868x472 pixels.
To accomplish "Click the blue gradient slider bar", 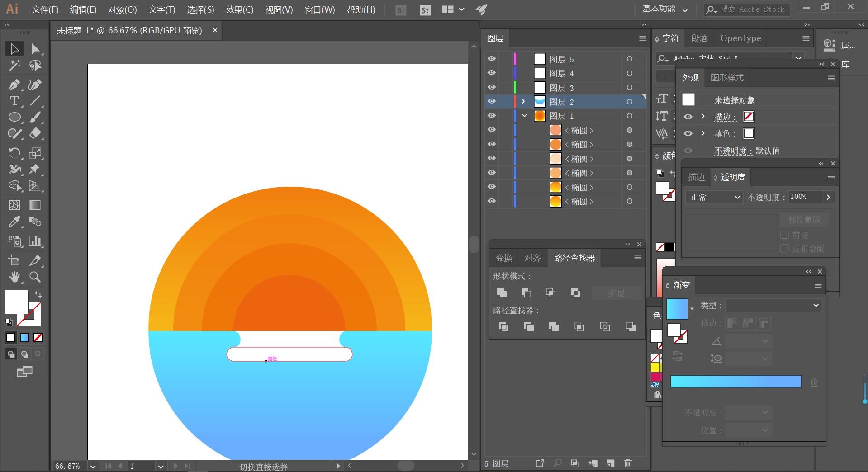I will [735, 382].
